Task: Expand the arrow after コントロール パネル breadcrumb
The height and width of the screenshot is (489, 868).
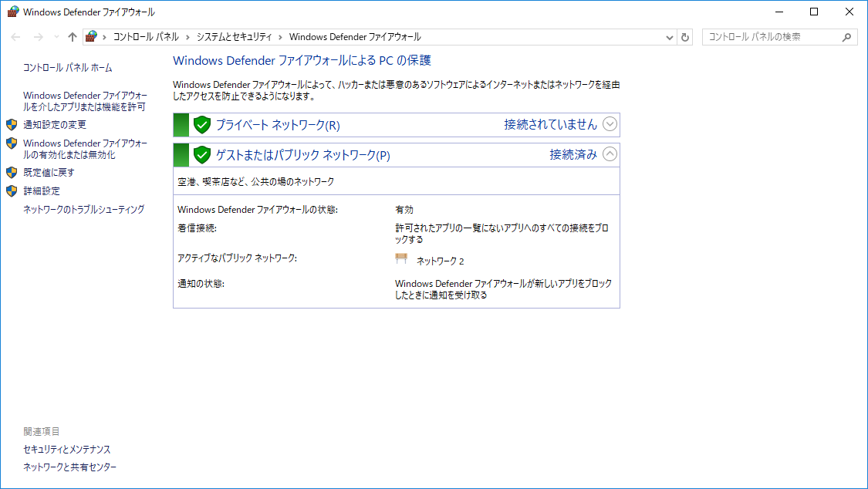Action: click(187, 37)
